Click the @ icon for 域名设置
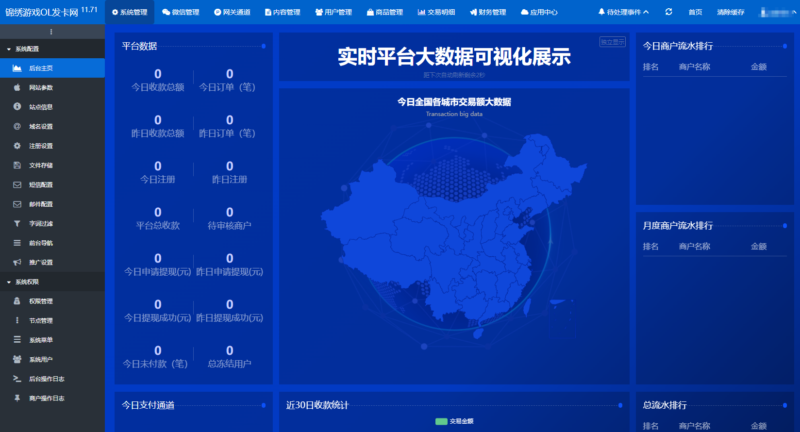The width and height of the screenshot is (800, 432). click(x=17, y=126)
